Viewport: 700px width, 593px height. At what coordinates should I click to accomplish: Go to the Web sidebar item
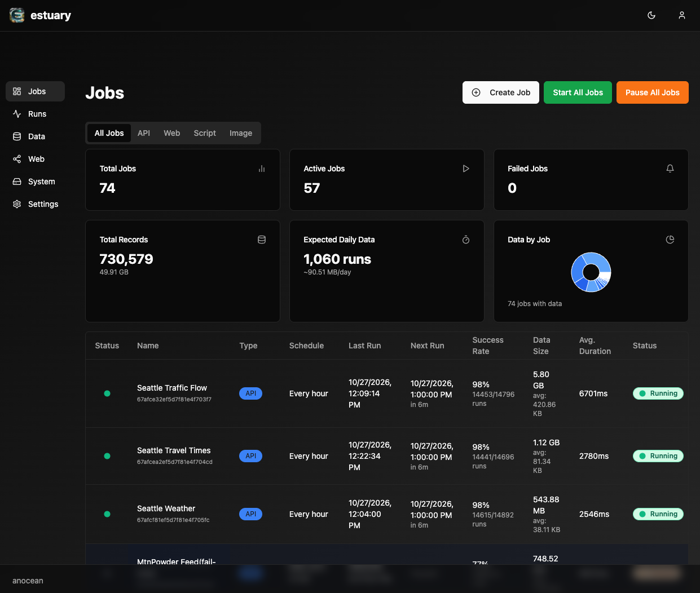35,159
